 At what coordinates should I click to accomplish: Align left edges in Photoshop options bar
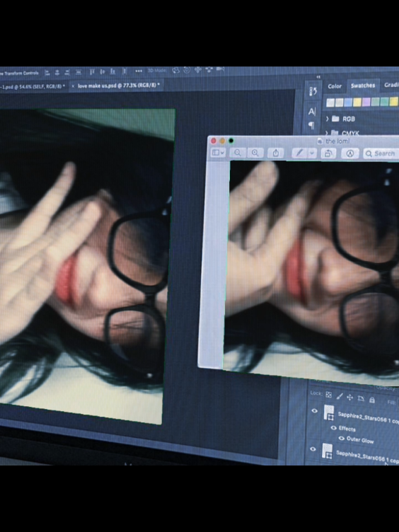click(x=47, y=73)
